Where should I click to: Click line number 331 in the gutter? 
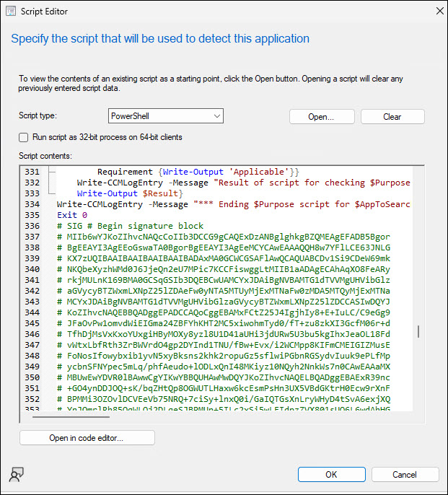click(32, 172)
